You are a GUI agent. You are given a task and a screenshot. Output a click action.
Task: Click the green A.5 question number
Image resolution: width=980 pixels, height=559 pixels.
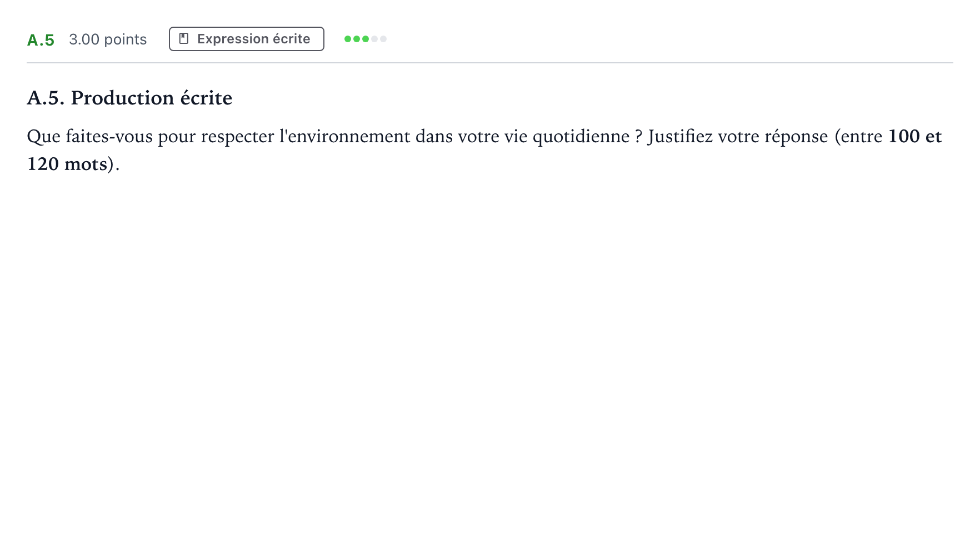[41, 40]
